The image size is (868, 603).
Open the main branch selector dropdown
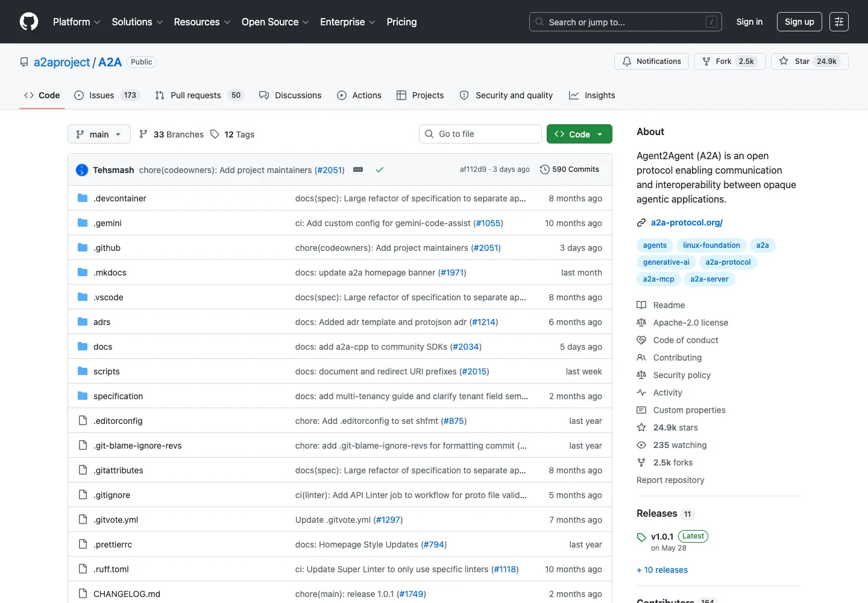point(99,134)
